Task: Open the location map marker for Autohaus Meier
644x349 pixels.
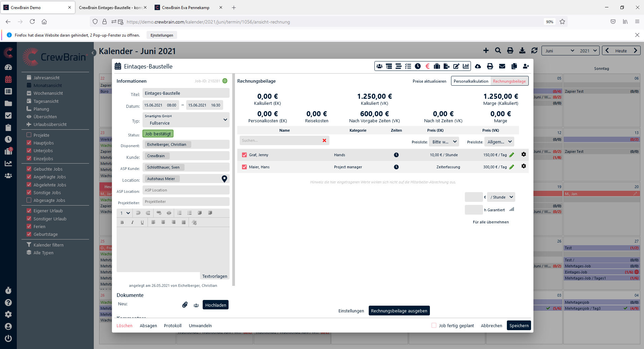Action: [x=224, y=179]
